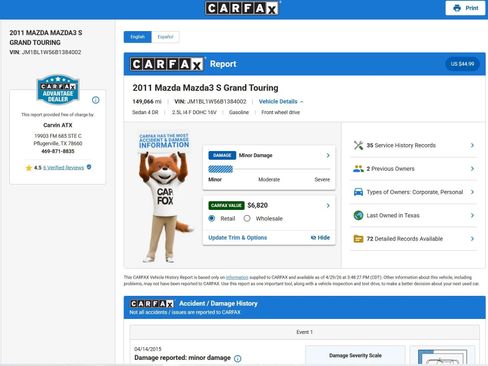Click the wrench Service History icon

[358, 145]
